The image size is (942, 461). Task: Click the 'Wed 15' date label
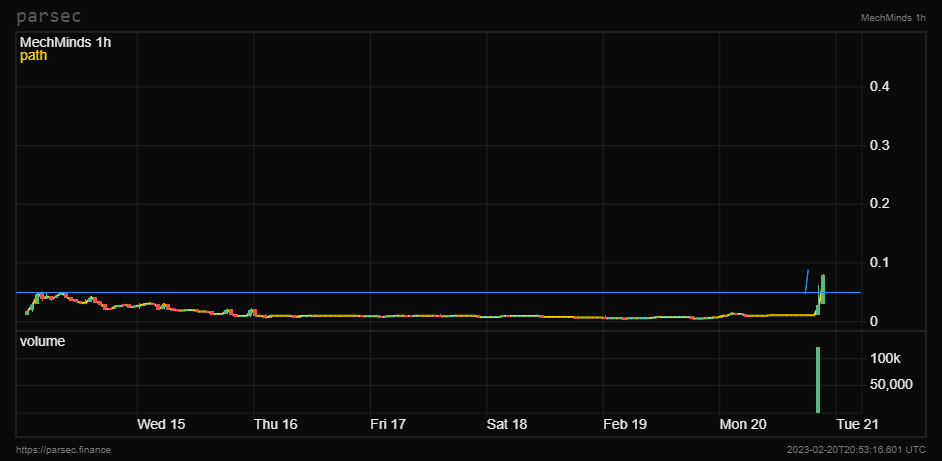(161, 424)
